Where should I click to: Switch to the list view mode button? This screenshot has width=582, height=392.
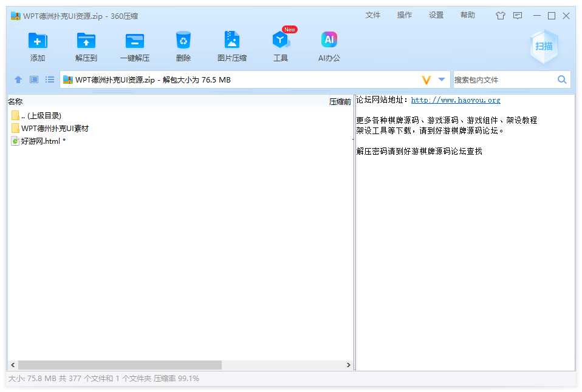(x=50, y=79)
